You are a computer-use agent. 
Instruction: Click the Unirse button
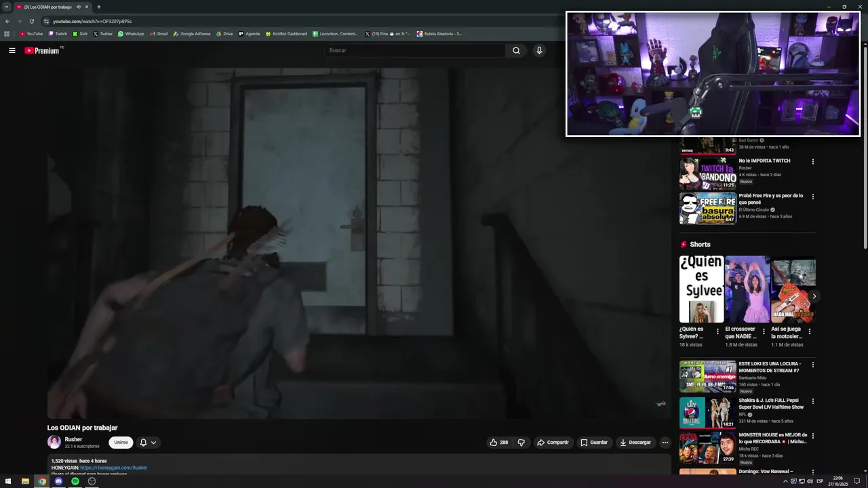(x=121, y=443)
